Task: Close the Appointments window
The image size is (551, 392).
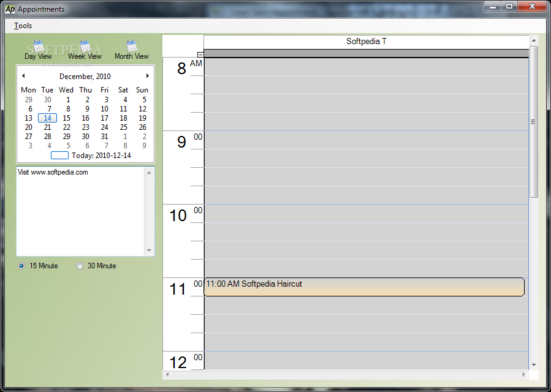Action: pos(533,6)
